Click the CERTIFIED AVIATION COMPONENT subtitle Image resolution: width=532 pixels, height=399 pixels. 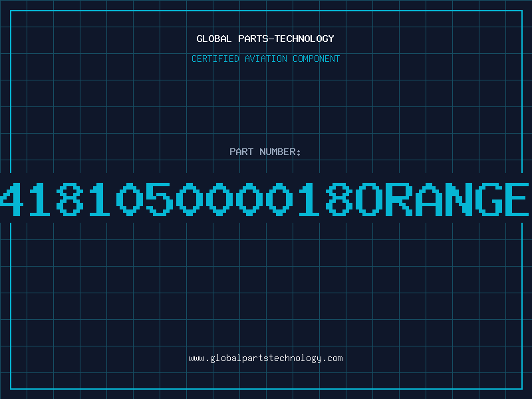pyautogui.click(x=265, y=59)
